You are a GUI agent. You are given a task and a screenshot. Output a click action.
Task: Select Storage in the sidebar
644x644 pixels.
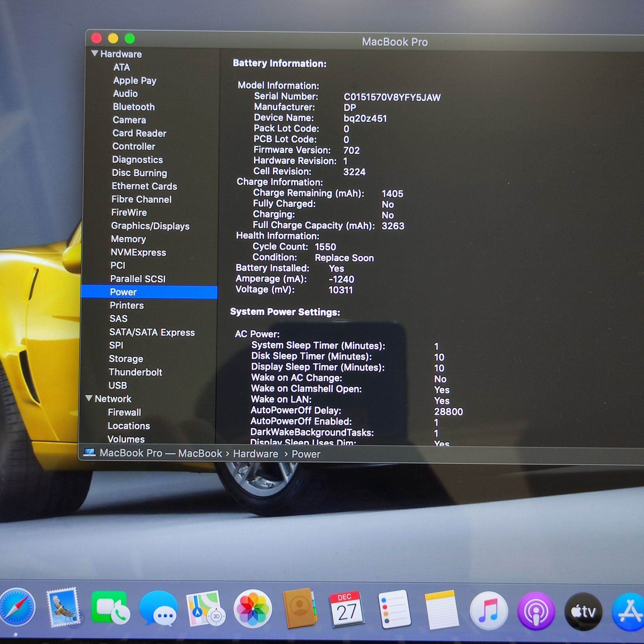pos(126,359)
